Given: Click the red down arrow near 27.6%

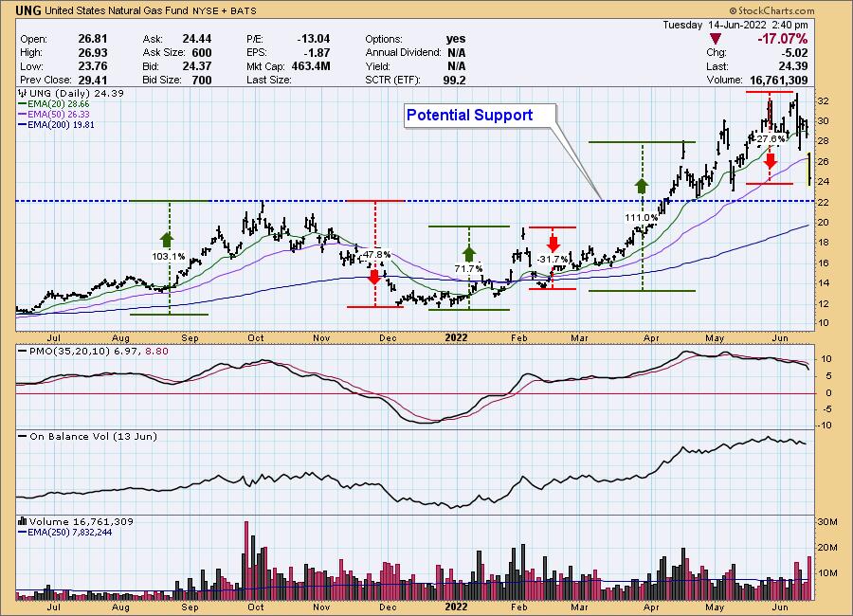Looking at the screenshot, I should pos(771,159).
